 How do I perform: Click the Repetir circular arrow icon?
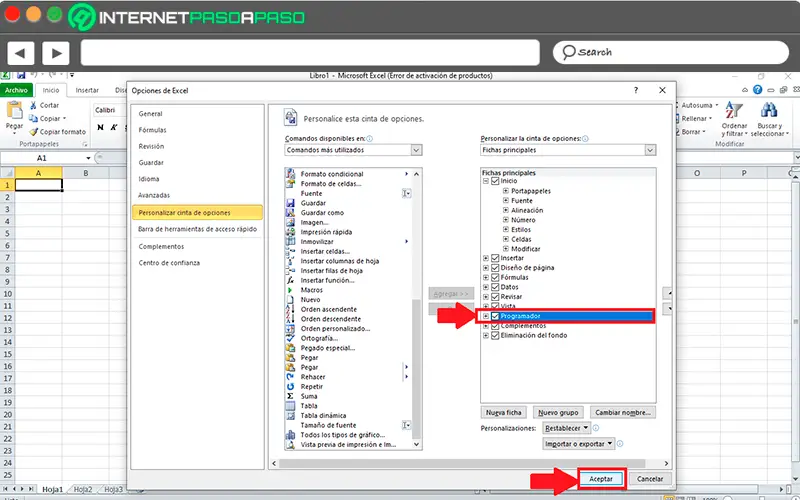290,387
